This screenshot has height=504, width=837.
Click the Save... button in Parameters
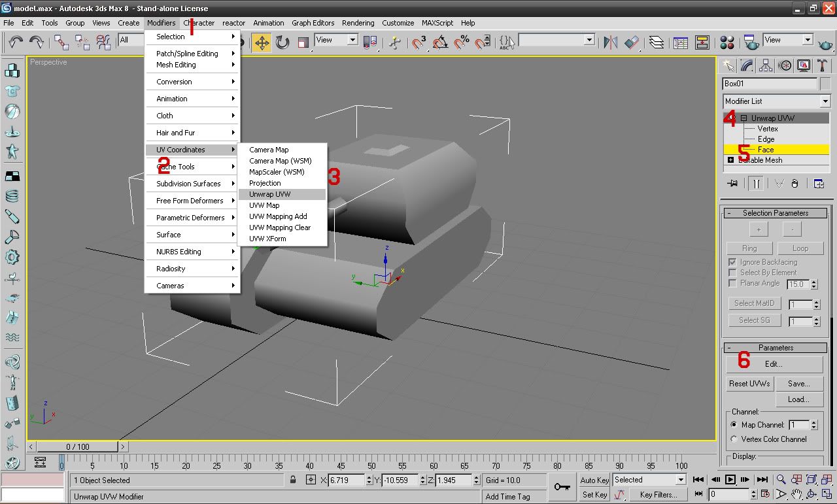coord(799,384)
